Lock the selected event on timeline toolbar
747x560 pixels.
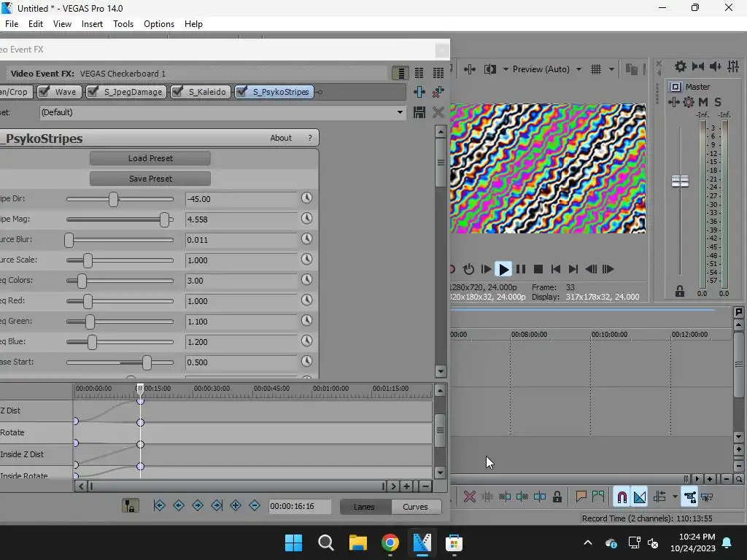click(557, 497)
